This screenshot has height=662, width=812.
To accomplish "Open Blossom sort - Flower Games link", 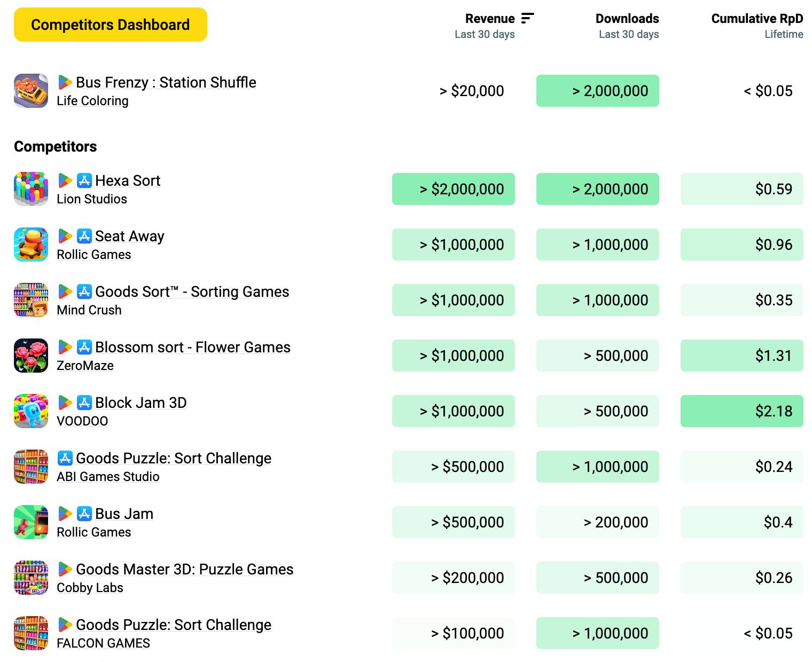I will [x=193, y=347].
